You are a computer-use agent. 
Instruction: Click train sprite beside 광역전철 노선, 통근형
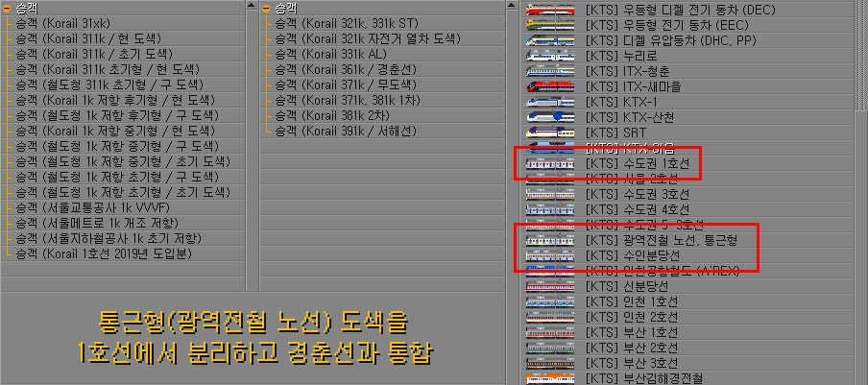(550, 241)
